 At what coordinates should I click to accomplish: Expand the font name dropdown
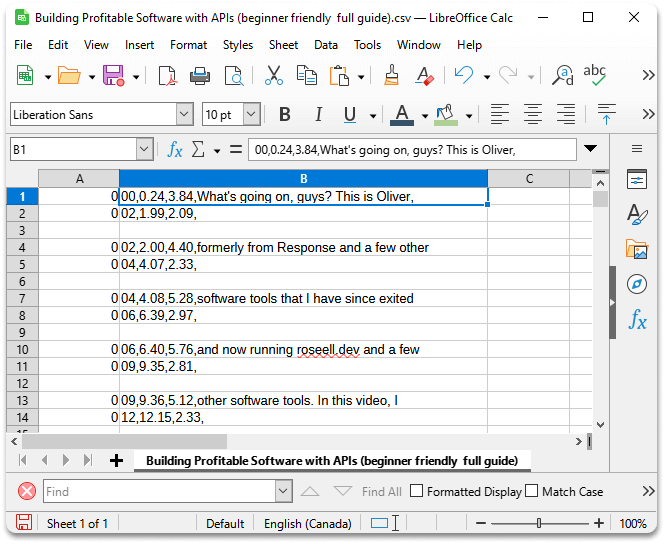pyautogui.click(x=184, y=115)
